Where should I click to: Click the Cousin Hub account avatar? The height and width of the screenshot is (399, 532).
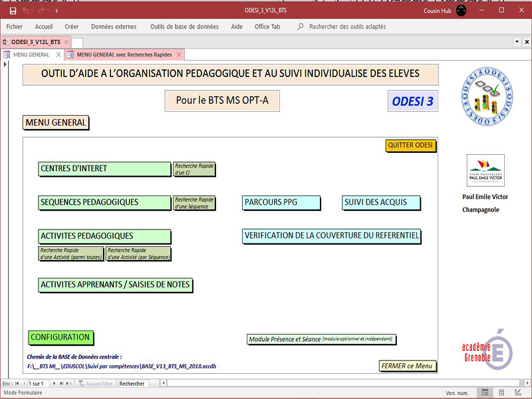pyautogui.click(x=462, y=11)
